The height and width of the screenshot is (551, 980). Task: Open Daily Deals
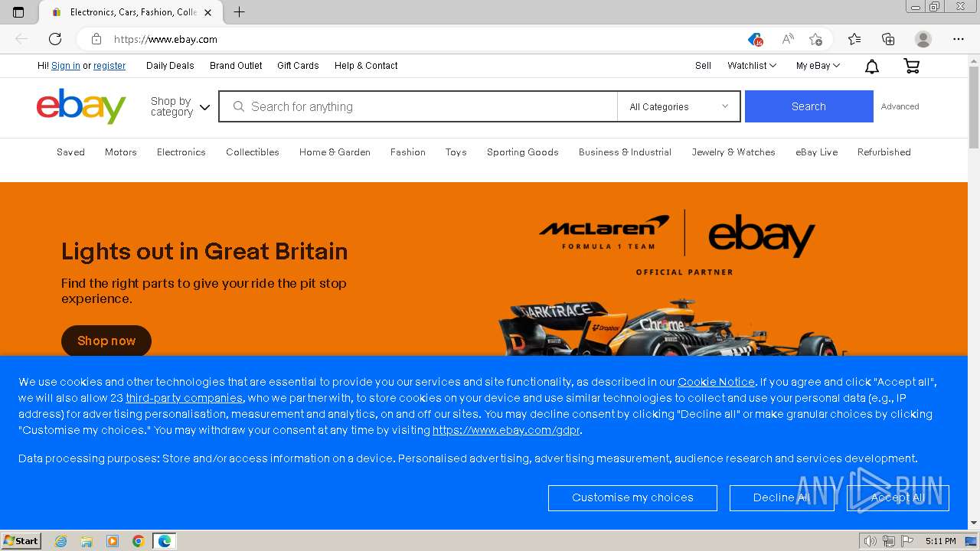(170, 66)
